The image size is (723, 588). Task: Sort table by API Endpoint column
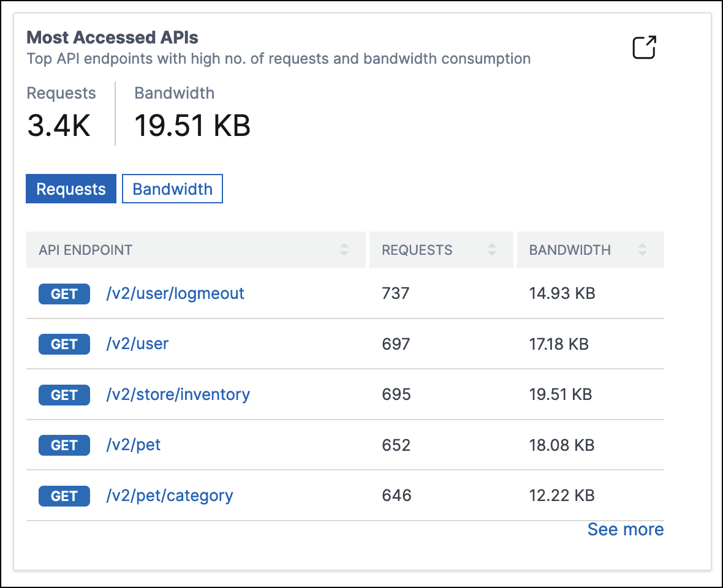point(344,250)
